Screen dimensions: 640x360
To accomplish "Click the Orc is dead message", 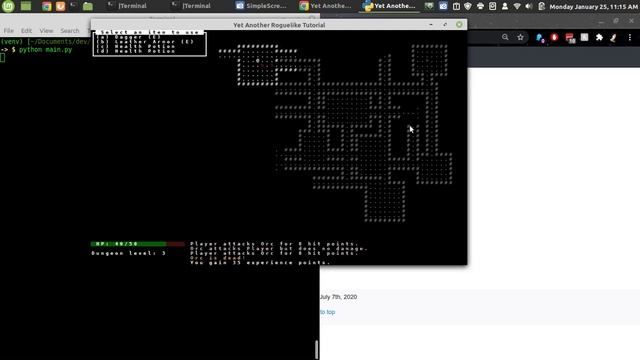I will 218,258.
